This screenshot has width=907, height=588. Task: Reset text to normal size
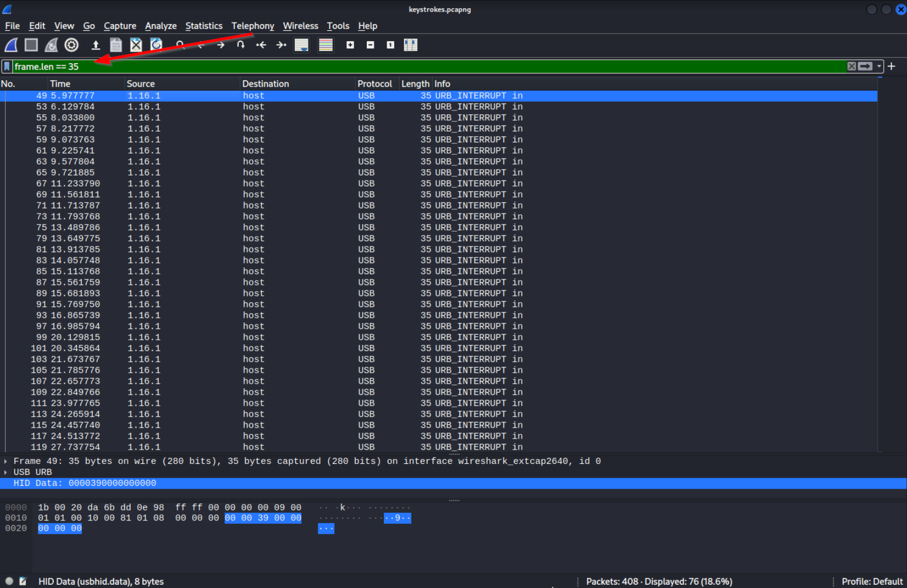click(x=390, y=45)
